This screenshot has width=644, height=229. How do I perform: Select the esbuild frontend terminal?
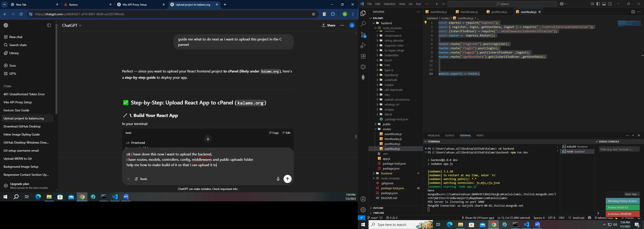pos(577,146)
